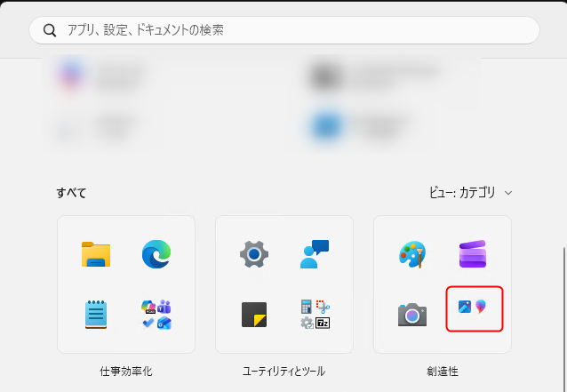Screen dimensions: 567x392
Task: Open the Notepad app icon
Action: 96,315
